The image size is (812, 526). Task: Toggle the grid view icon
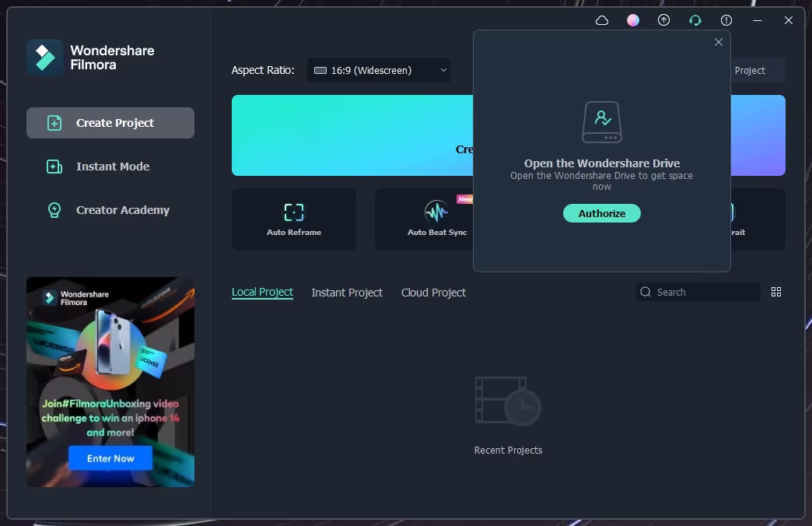[775, 292]
